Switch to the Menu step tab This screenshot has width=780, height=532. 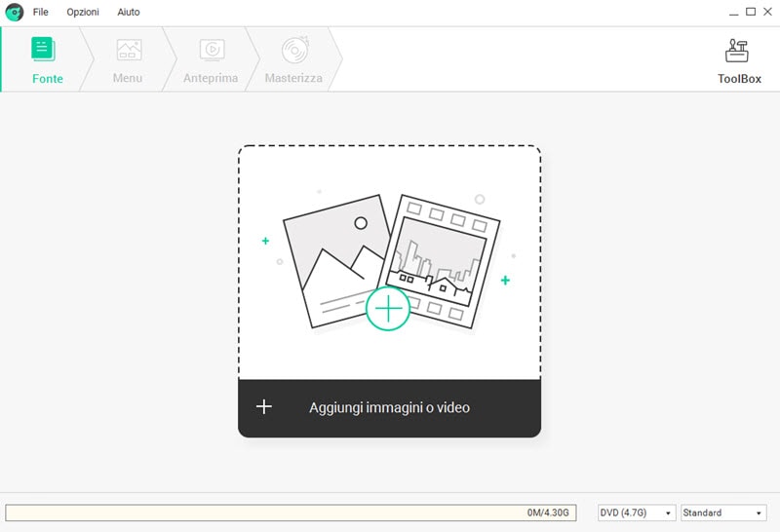(x=128, y=59)
